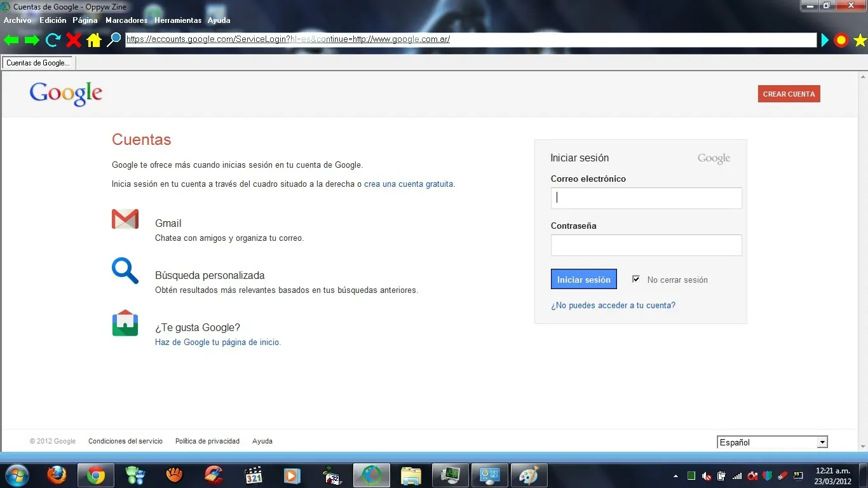Click the house icon beside ¿Te gusta Google?

pos(125,323)
